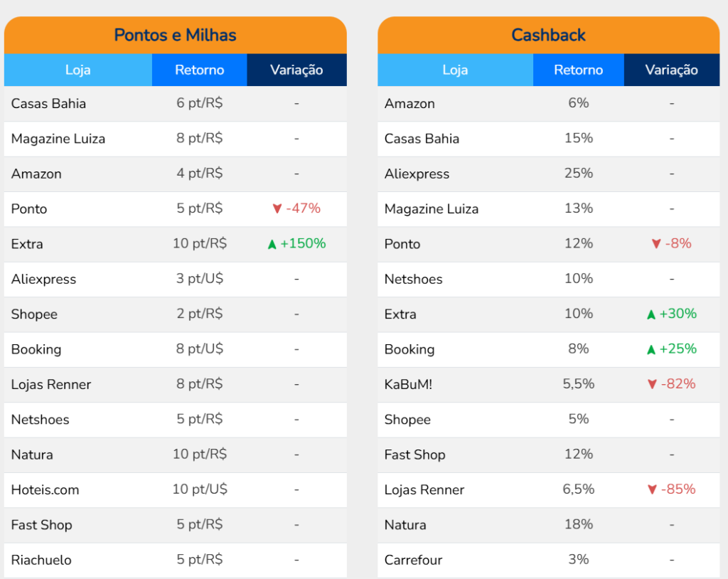Click red down arrow beside Ponto -47%

tap(277, 209)
